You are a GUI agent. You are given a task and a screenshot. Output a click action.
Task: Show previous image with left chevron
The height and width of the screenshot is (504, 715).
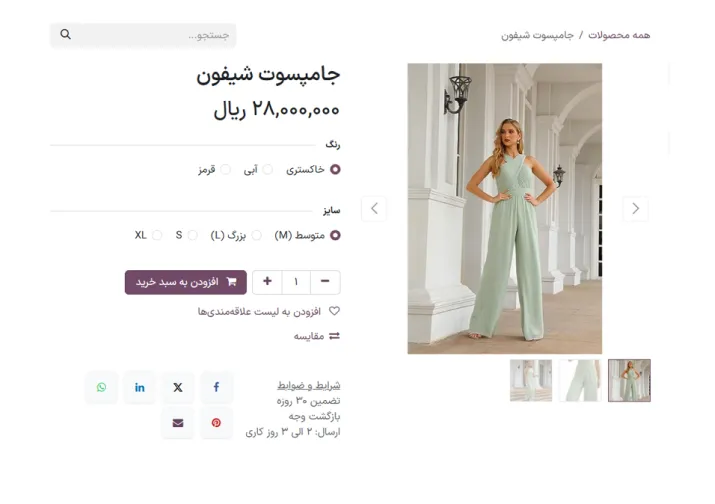click(x=374, y=209)
